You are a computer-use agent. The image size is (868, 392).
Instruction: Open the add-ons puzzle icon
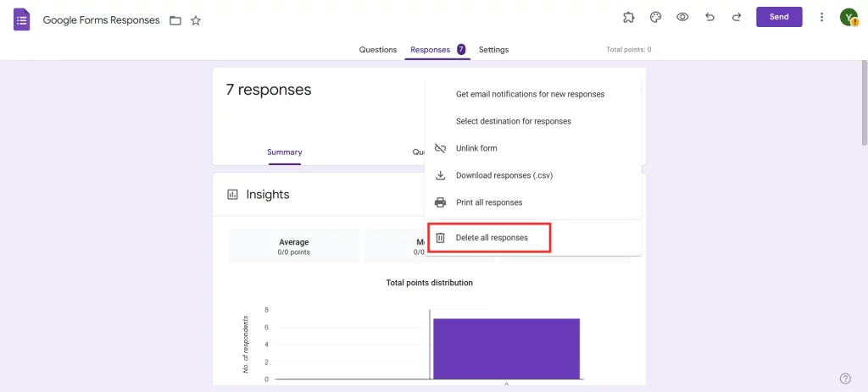coord(628,17)
